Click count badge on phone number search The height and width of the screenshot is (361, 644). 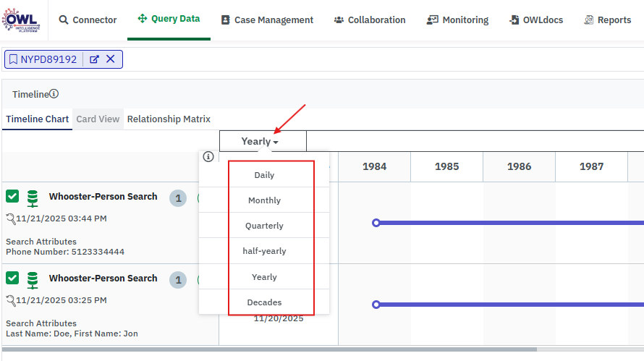178,198
